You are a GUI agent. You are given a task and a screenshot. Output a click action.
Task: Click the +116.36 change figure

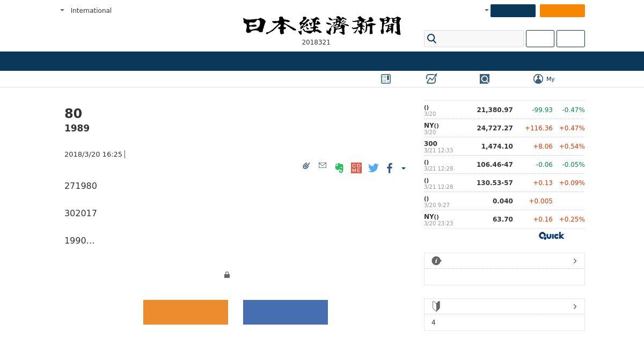539,128
